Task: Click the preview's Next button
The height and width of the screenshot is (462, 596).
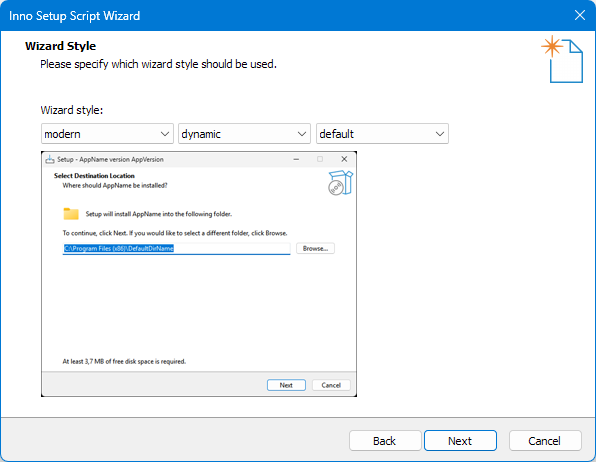Action: (x=286, y=385)
